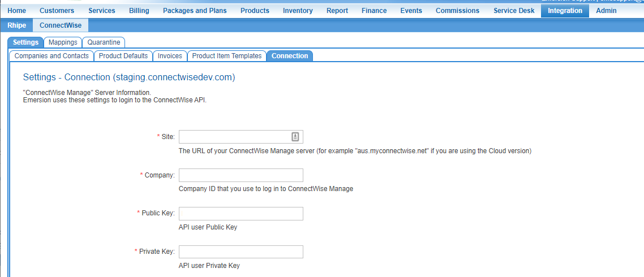Screen dimensions: 644x277
Task: Focus the Company ID input field
Action: [241, 175]
